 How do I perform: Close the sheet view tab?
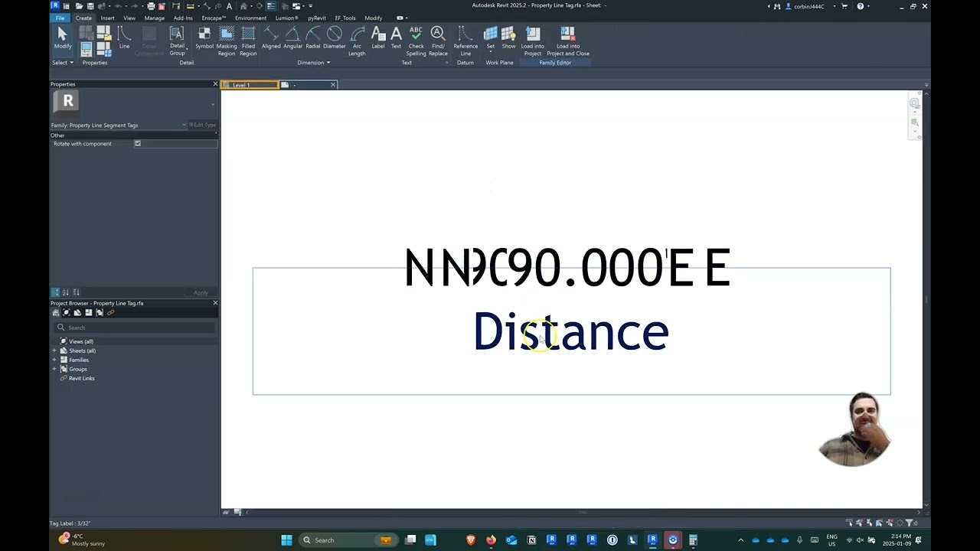tap(333, 85)
